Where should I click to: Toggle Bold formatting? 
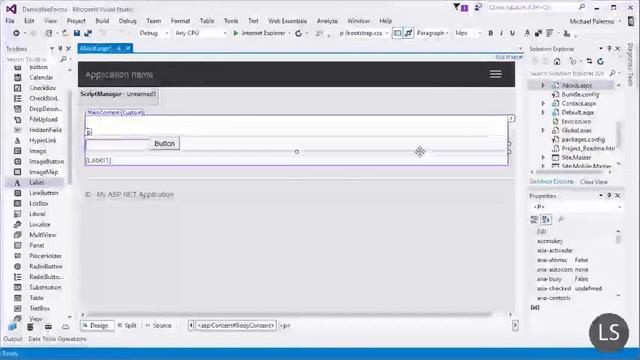pos(490,33)
